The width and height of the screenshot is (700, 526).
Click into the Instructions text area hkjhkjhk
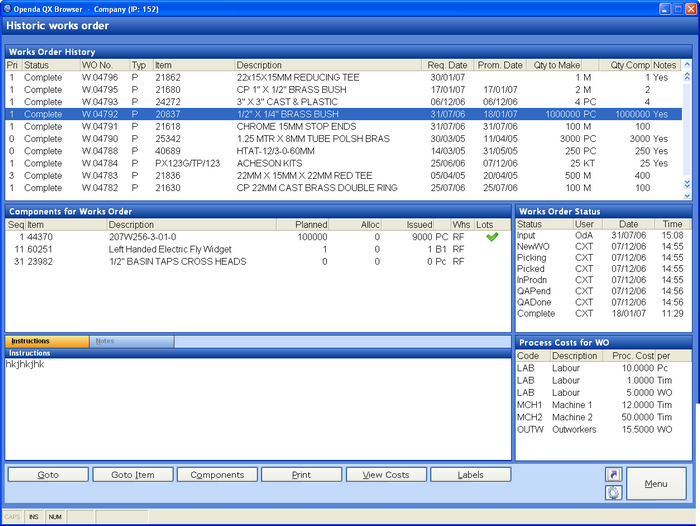point(258,409)
